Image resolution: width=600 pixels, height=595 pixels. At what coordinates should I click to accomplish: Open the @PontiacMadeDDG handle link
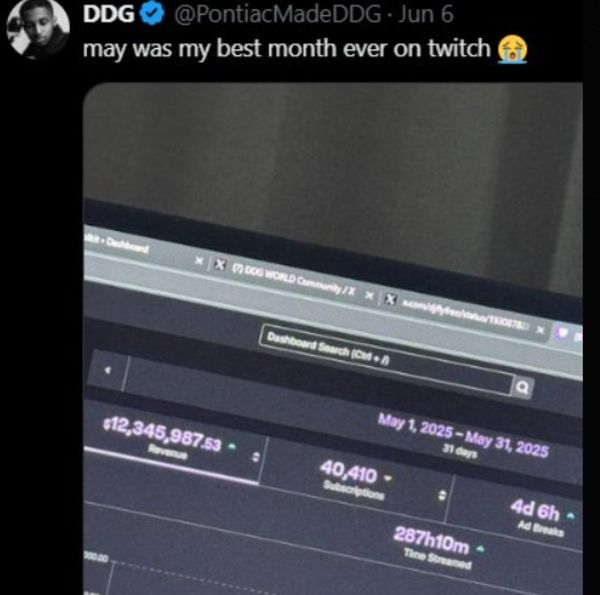[x=277, y=15]
